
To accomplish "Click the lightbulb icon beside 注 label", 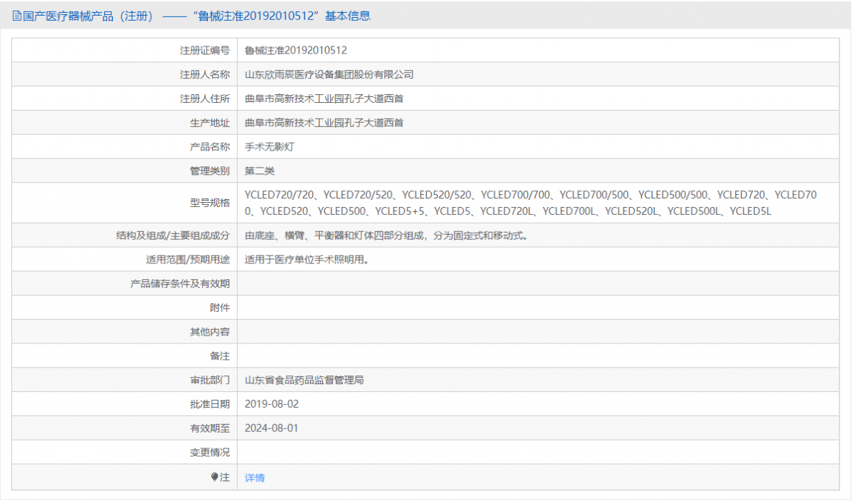I will click(x=215, y=477).
